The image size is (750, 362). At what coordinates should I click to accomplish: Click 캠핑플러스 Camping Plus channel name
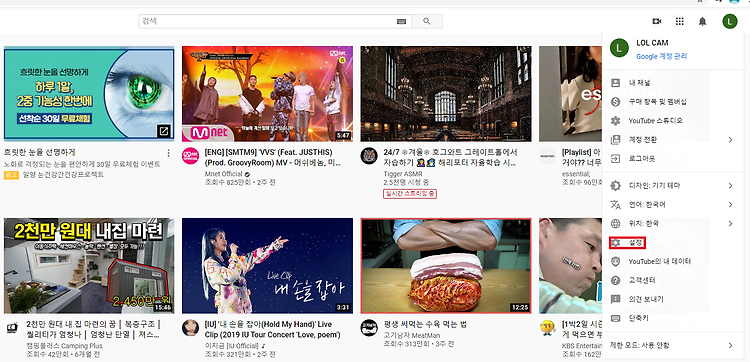[65, 346]
